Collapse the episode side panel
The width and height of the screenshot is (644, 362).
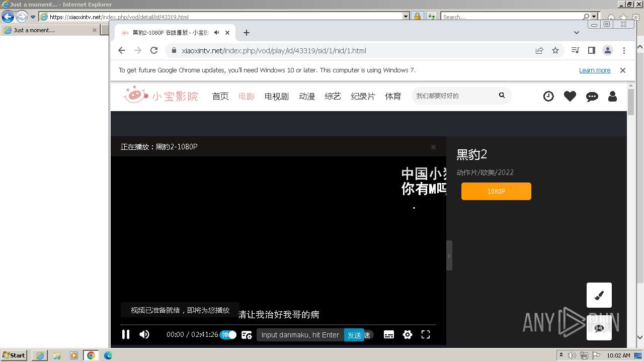click(x=449, y=255)
